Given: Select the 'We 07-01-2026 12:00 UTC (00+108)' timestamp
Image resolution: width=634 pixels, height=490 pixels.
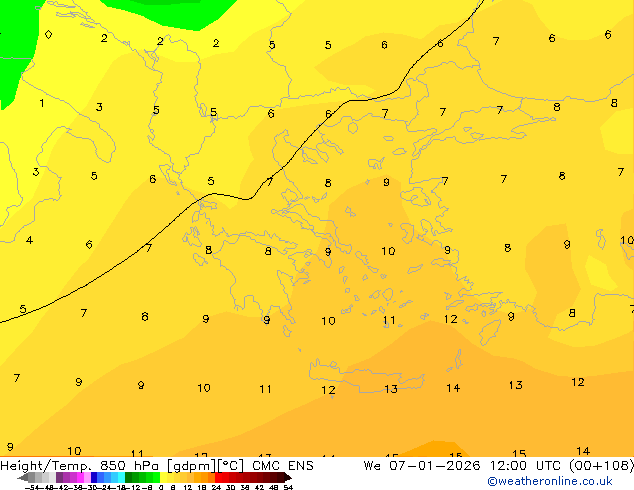Looking at the screenshot, I should [499, 466].
